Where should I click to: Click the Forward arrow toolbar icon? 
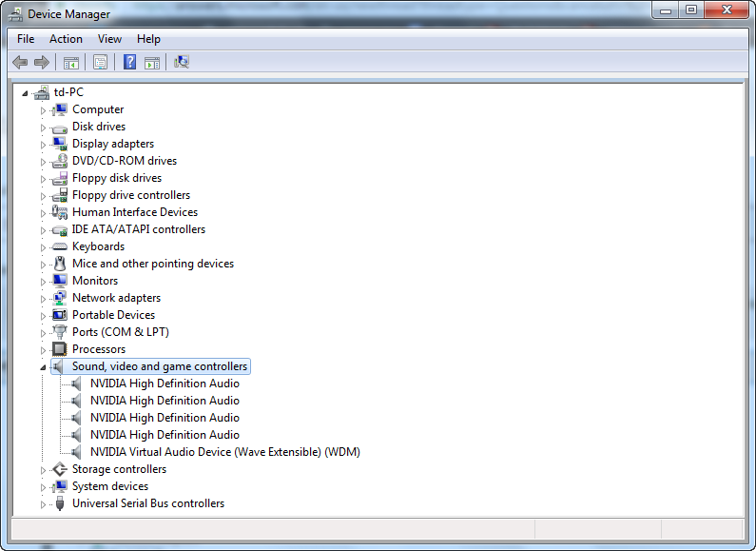pyautogui.click(x=42, y=62)
